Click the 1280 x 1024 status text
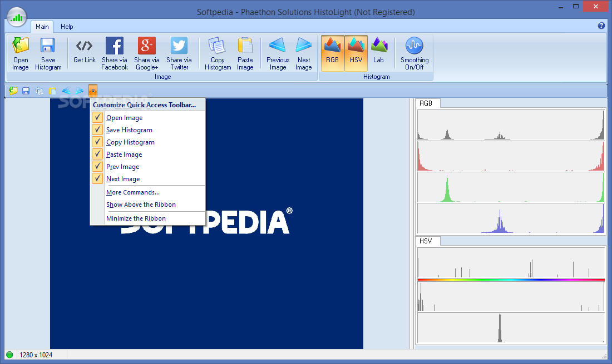This screenshot has height=364, width=612. point(36,355)
